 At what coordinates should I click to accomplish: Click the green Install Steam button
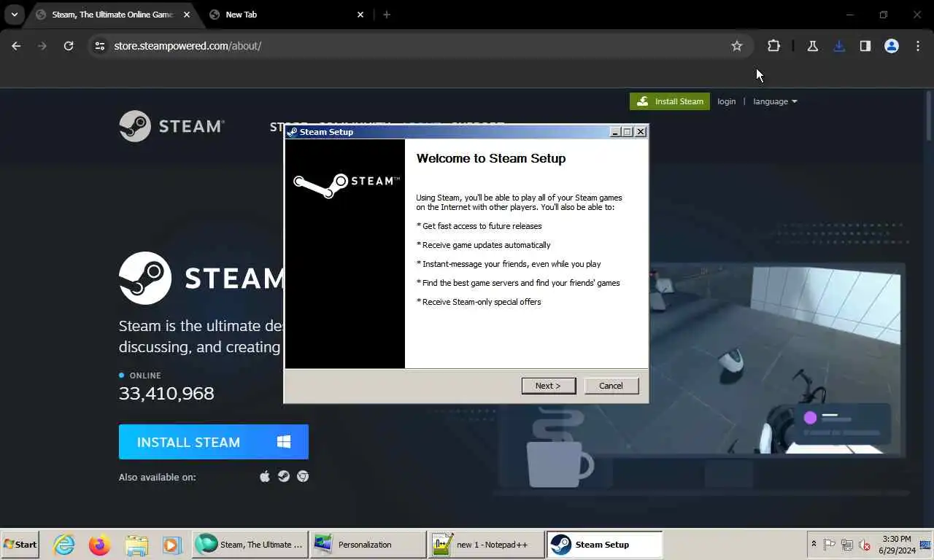tap(670, 101)
